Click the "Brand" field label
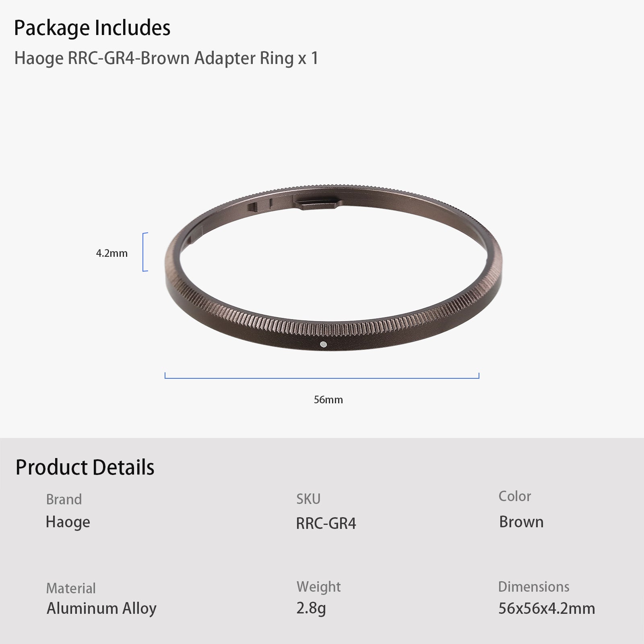 pyautogui.click(x=64, y=499)
